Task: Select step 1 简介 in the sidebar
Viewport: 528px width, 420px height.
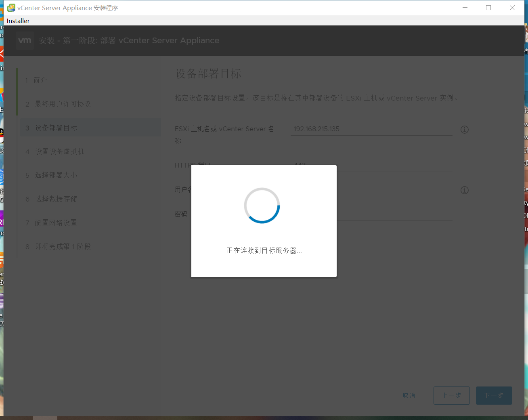Action: 40,80
